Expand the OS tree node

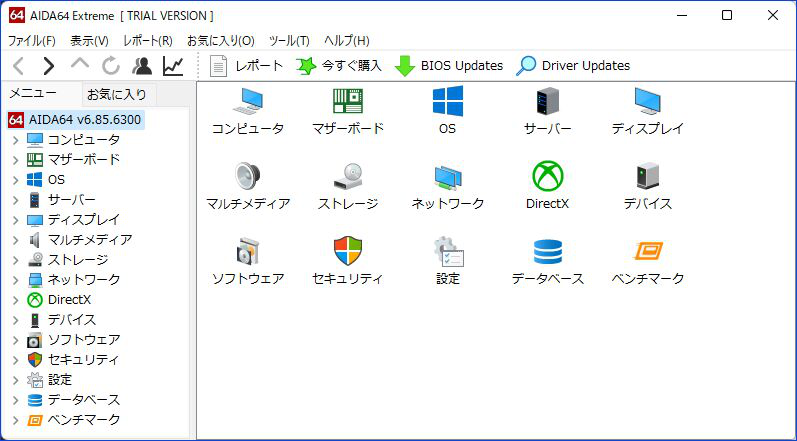16,180
